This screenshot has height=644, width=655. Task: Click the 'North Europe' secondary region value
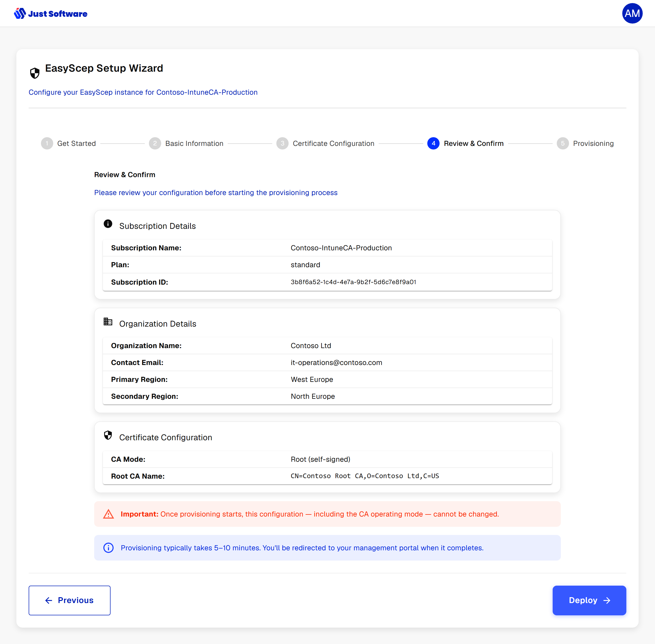(313, 396)
